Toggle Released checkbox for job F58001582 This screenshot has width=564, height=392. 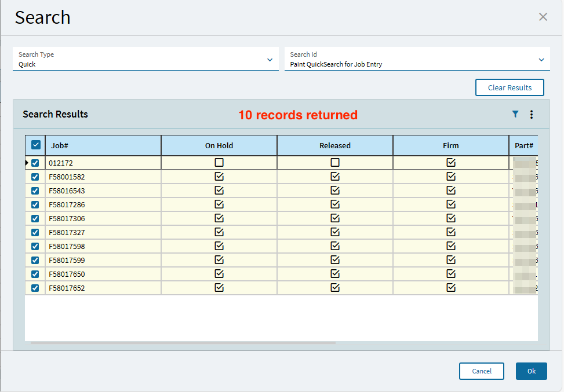point(335,177)
